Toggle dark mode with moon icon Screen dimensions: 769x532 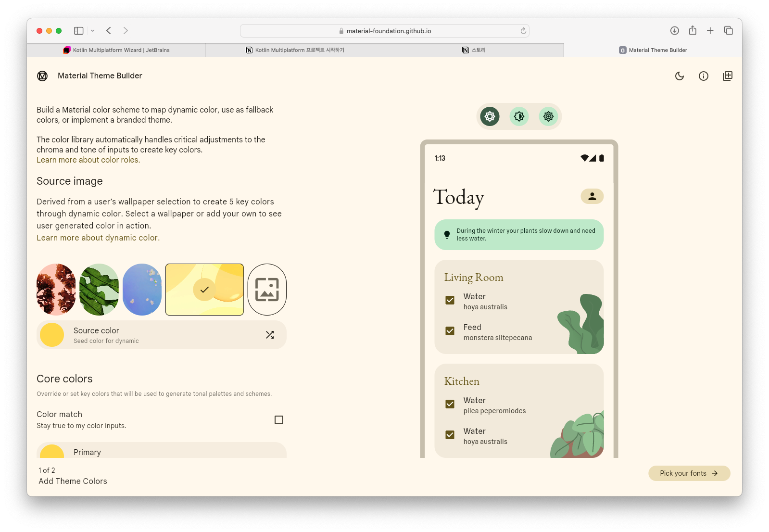[x=680, y=76]
